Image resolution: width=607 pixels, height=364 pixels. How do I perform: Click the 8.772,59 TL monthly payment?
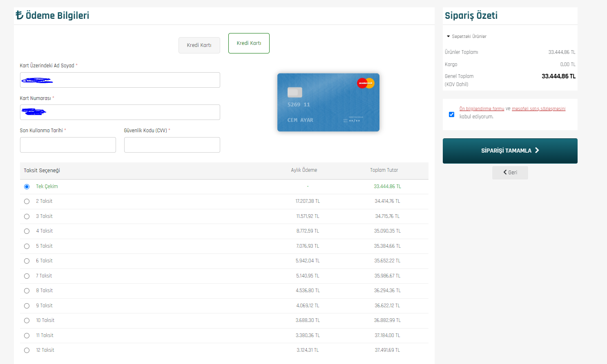tap(308, 231)
